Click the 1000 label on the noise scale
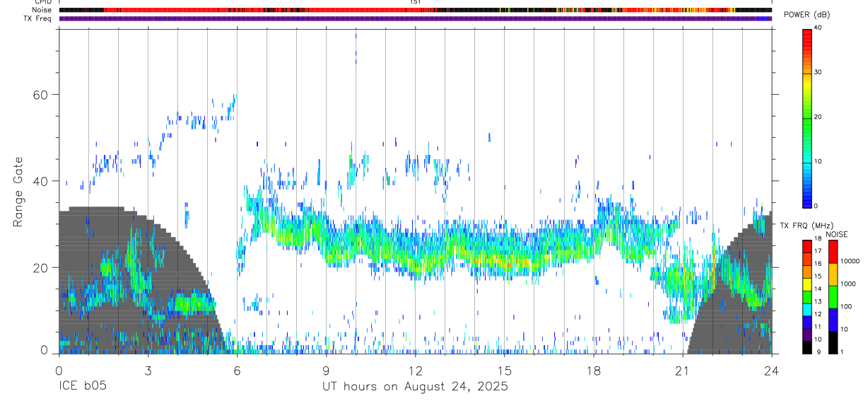The height and width of the screenshot is (401, 868). [x=849, y=284]
